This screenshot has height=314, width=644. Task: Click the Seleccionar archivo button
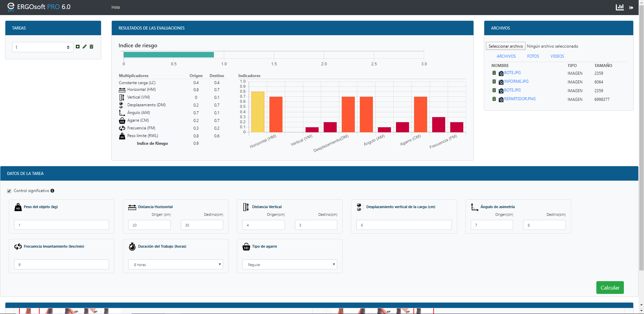(505, 46)
